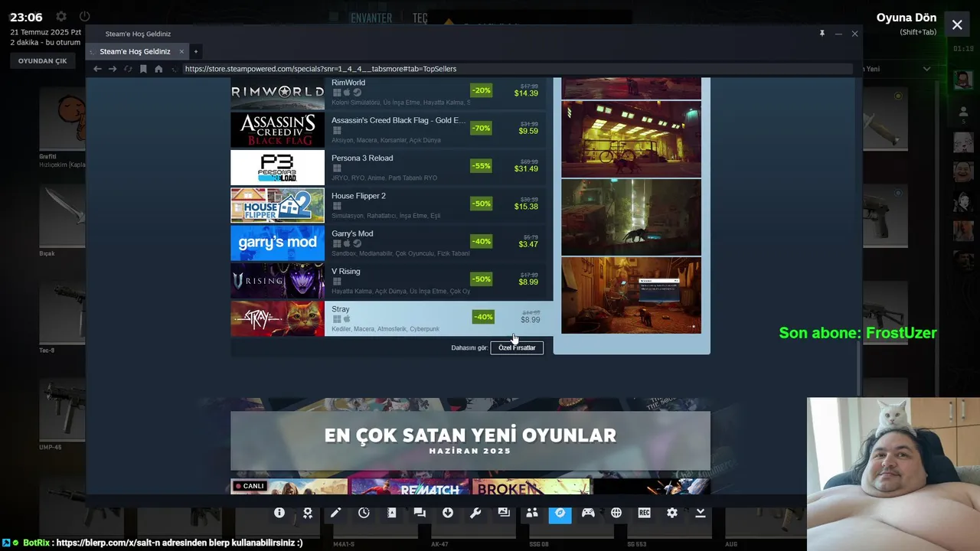This screenshot has width=980, height=551.
Task: Open the screenshots gallery icon
Action: point(504,513)
